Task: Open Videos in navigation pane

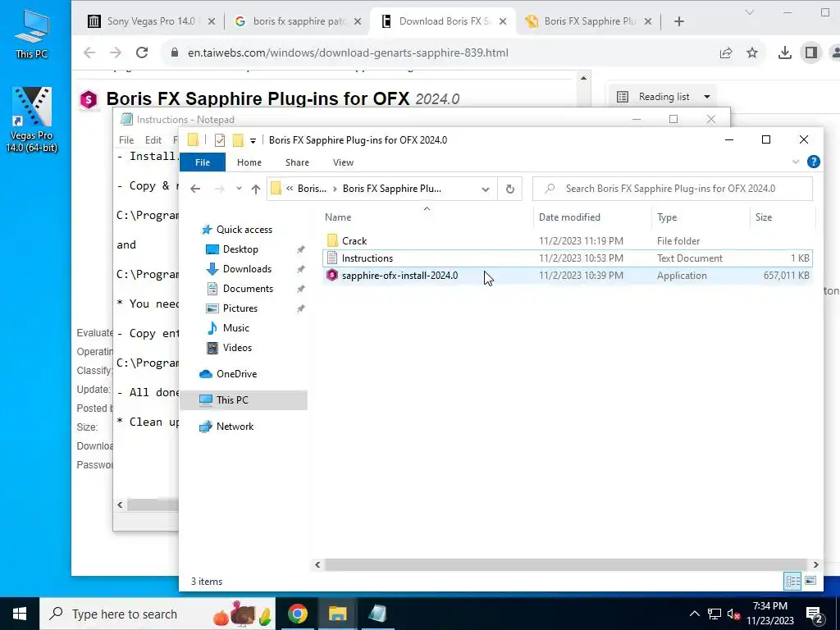Action: pos(237,348)
